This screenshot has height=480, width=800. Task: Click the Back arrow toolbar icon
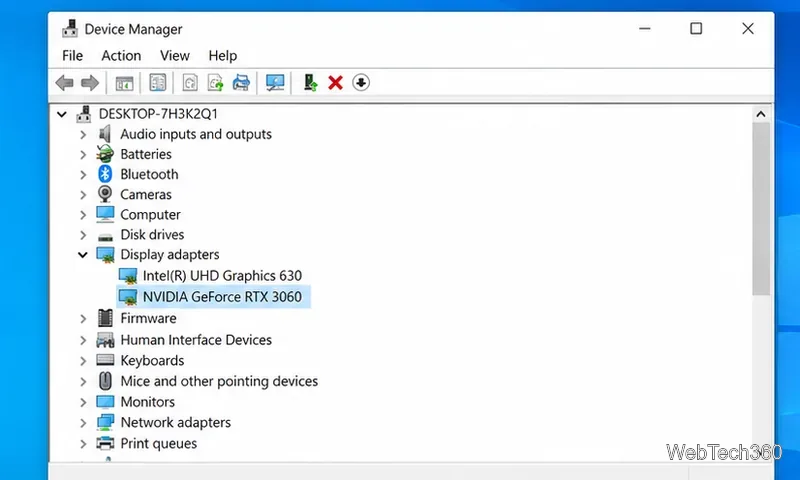[65, 83]
